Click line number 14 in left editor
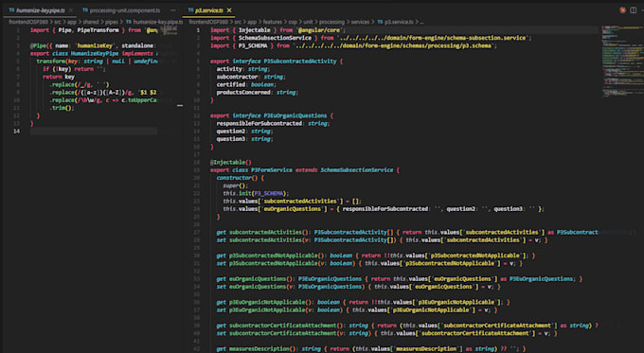644x353 pixels. tap(16, 132)
